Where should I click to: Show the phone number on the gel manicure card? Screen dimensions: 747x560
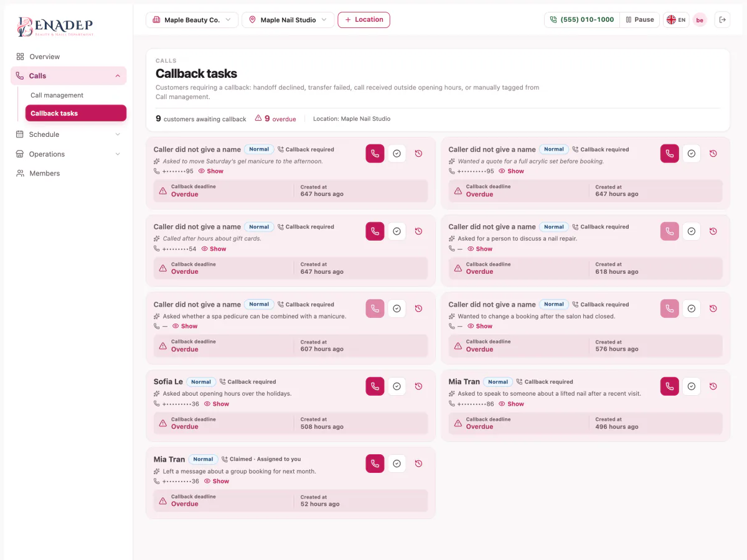pyautogui.click(x=211, y=171)
